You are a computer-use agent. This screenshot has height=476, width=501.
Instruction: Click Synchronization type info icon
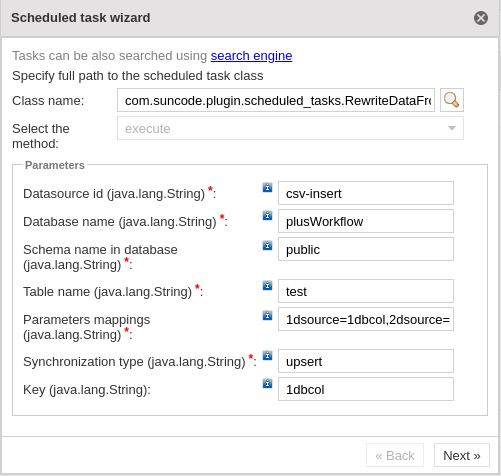tap(267, 355)
